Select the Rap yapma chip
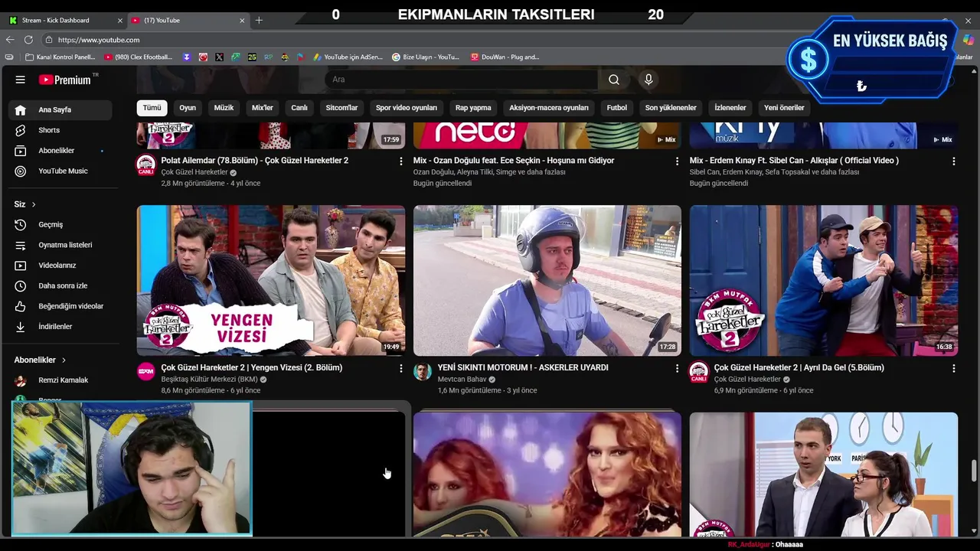 473,108
